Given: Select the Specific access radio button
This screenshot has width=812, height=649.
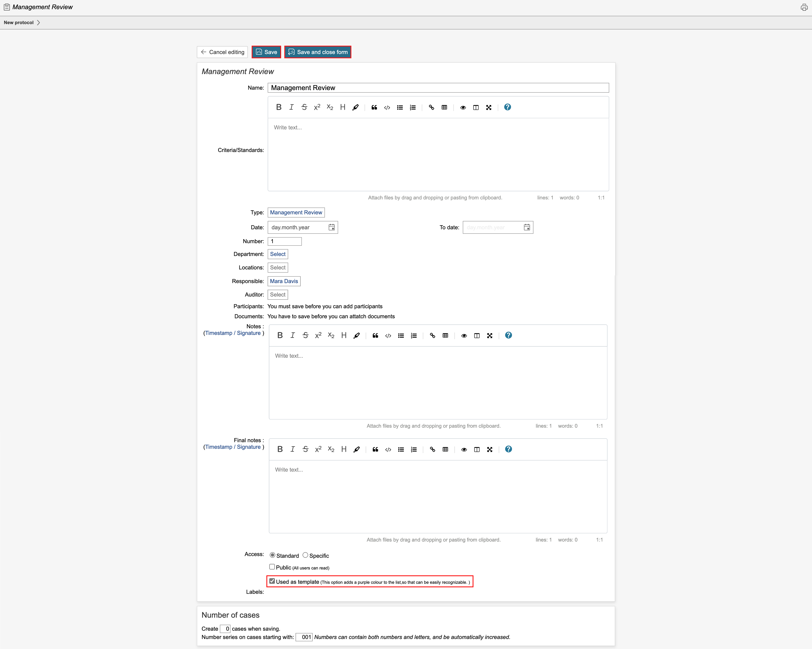Looking at the screenshot, I should click(305, 555).
